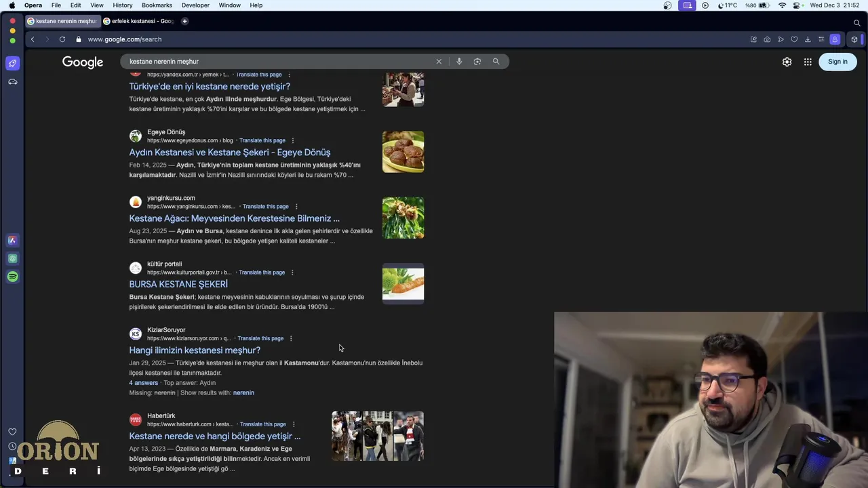This screenshot has width=868, height=488.
Task: Go to the Google logo homepage
Action: point(83,62)
